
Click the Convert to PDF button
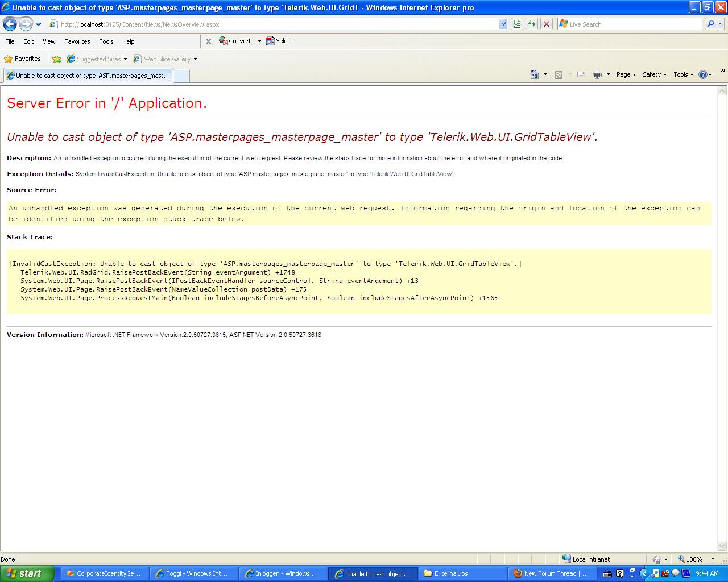coord(235,41)
